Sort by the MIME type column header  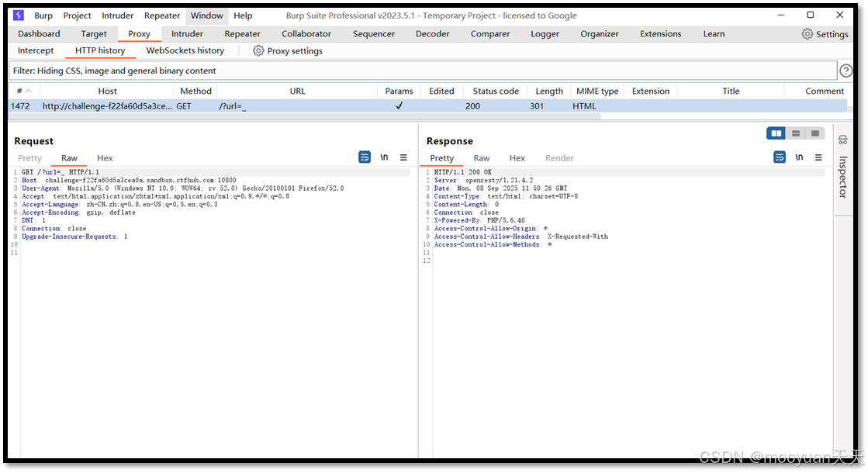coord(597,91)
